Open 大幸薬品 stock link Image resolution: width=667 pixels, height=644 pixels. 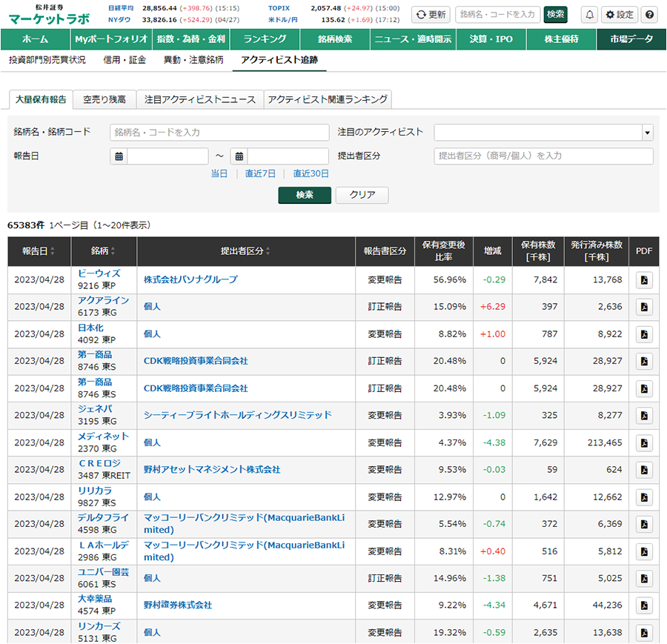pos(95,599)
